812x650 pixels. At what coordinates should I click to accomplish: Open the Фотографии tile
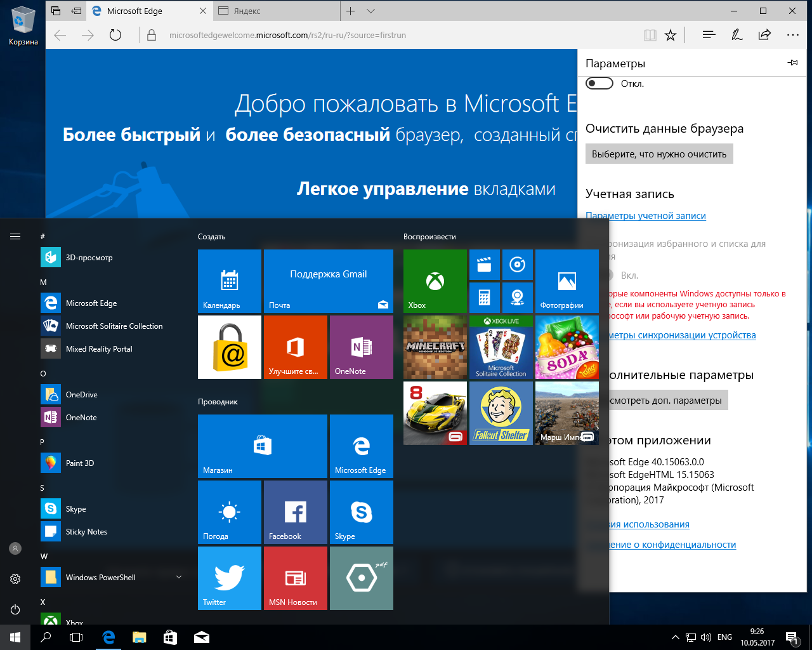coord(567,281)
